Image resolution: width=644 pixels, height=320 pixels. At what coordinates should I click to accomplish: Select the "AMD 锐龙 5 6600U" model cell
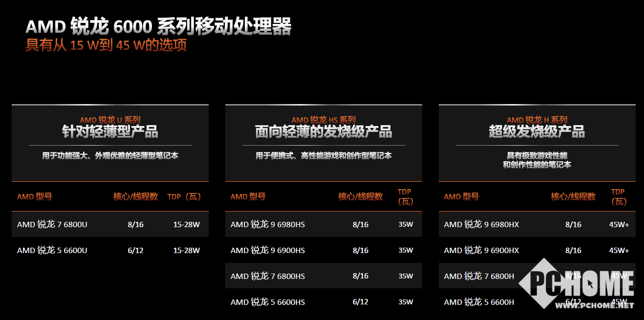click(52, 250)
